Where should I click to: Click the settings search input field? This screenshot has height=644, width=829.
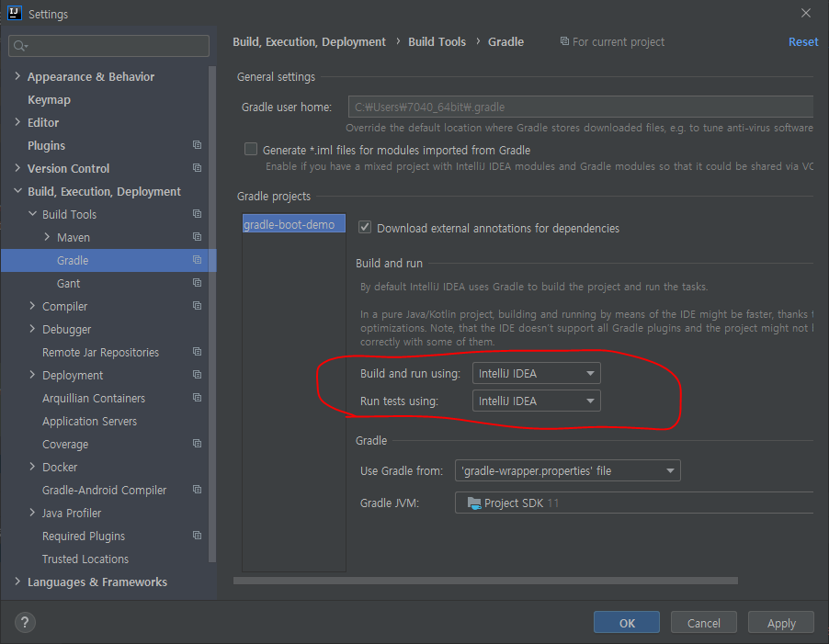pos(109,46)
